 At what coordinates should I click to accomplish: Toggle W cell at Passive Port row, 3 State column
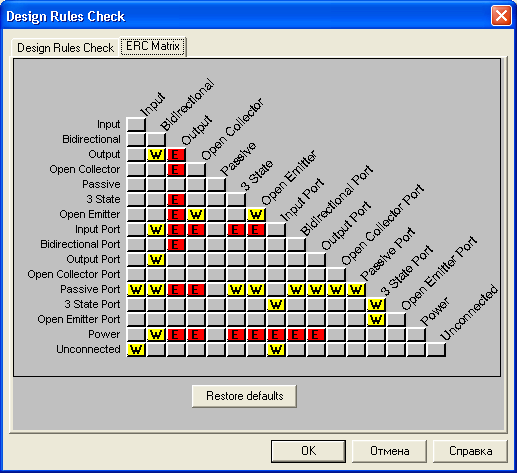click(x=236, y=289)
